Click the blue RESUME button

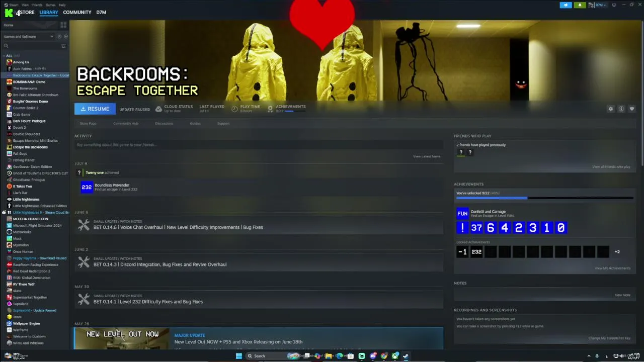(x=95, y=109)
